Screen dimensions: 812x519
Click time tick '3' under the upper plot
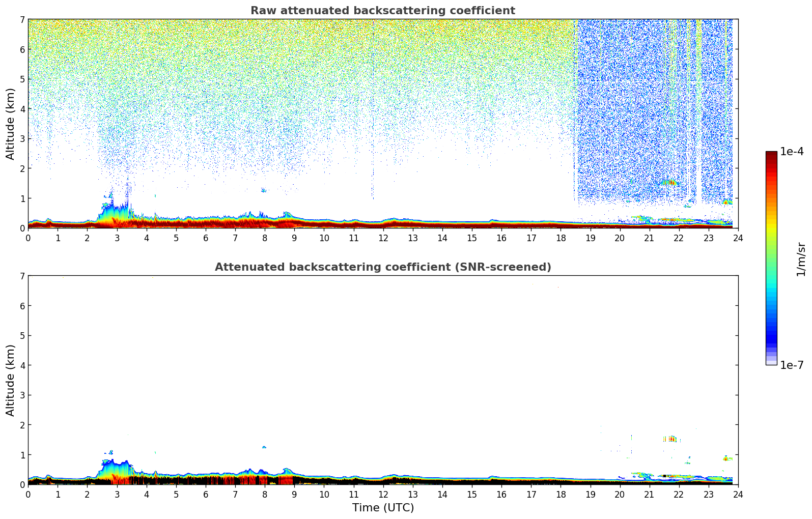117,238
